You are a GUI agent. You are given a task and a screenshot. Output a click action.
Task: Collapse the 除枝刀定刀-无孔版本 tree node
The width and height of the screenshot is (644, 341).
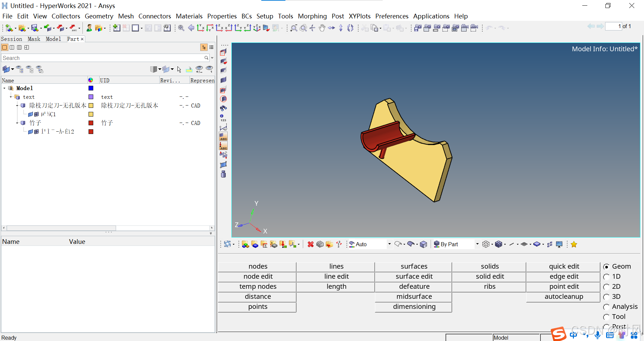[17, 106]
